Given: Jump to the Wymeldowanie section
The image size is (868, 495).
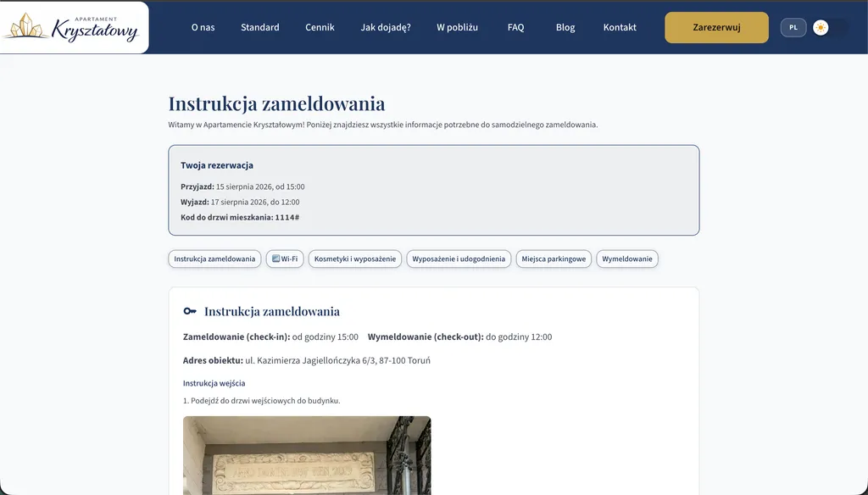Looking at the screenshot, I should point(627,259).
